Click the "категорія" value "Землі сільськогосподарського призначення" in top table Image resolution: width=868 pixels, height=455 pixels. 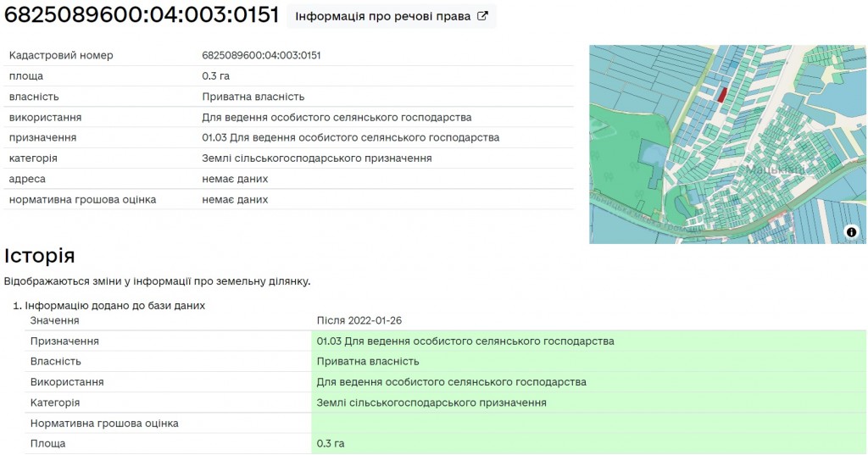click(x=316, y=158)
